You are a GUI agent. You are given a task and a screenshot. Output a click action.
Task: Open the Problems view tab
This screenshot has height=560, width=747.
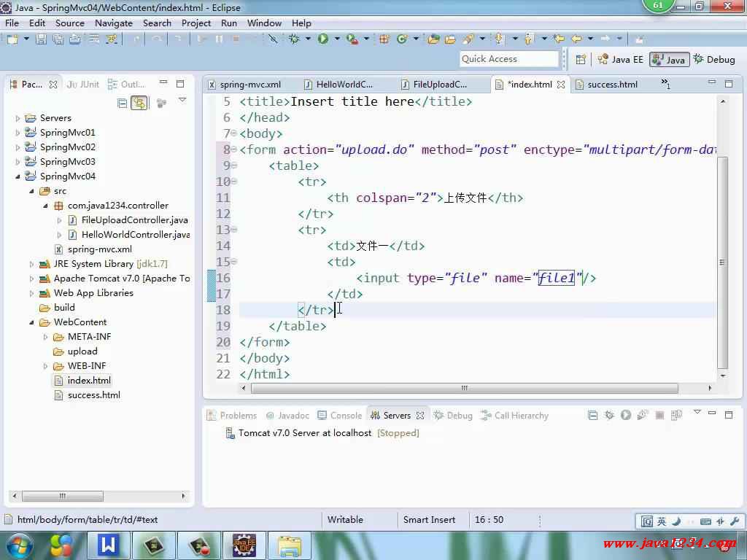point(232,416)
